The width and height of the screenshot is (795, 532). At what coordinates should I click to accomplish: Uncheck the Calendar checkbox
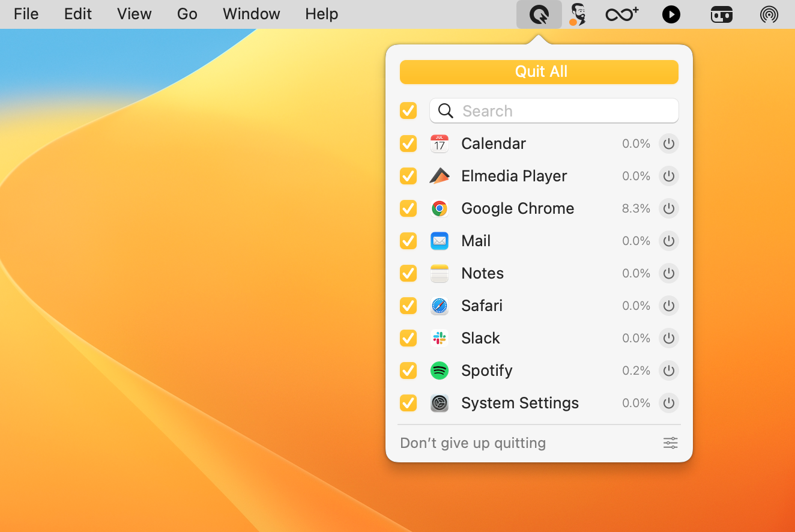(408, 144)
